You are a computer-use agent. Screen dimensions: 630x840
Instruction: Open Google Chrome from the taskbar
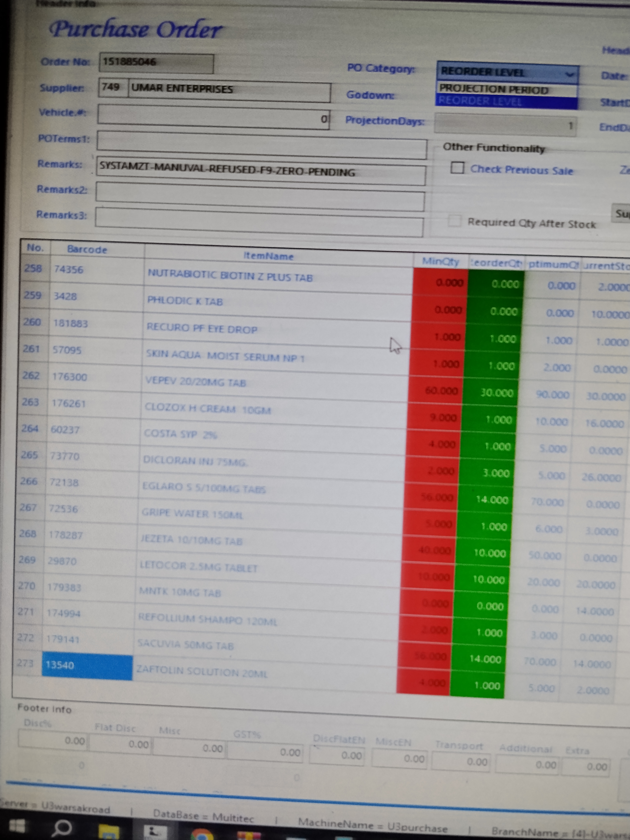pos(202,835)
